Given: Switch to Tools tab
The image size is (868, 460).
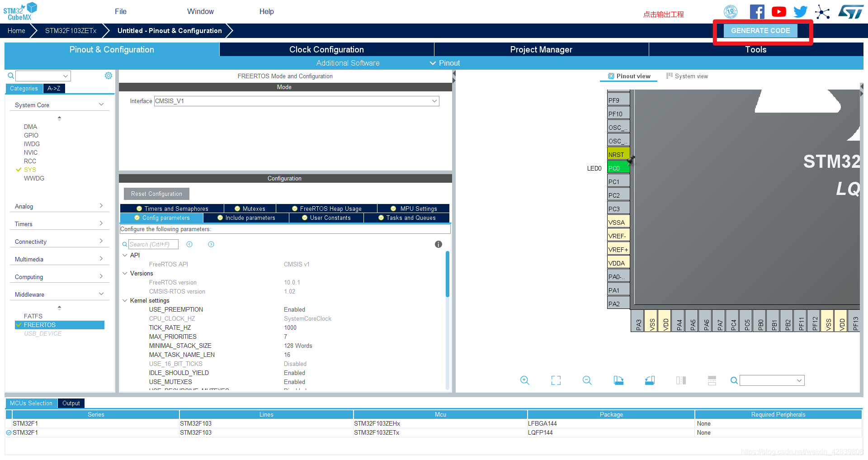Looking at the screenshot, I should pyautogui.click(x=756, y=49).
